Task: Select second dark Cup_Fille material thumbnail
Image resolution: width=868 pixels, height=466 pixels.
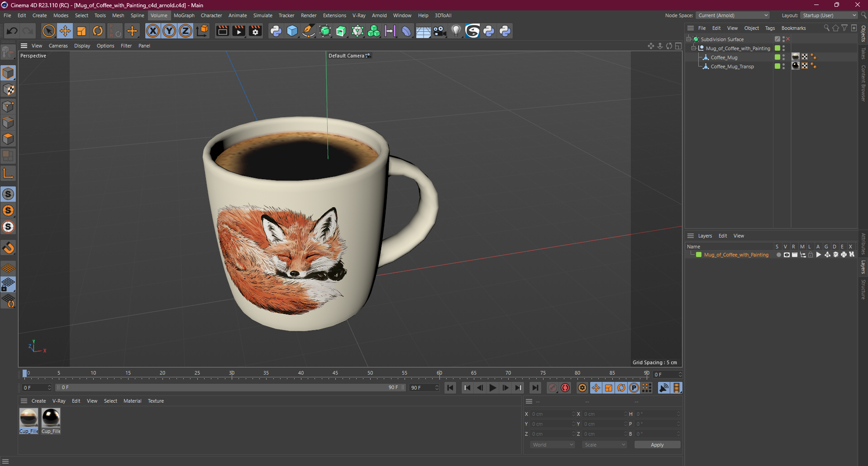Action: point(51,420)
